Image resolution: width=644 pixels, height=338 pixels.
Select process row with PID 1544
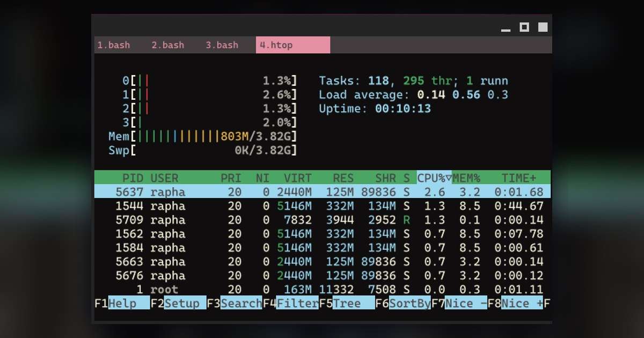point(323,206)
